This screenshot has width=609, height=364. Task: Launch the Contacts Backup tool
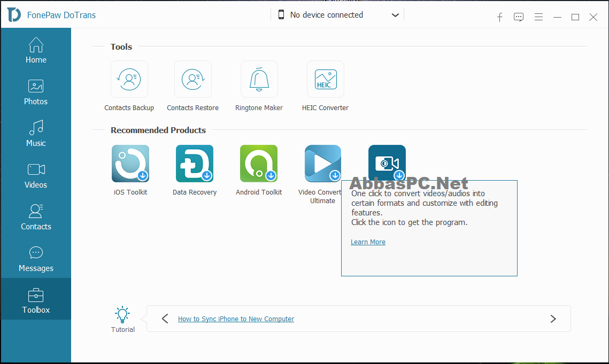pos(129,79)
